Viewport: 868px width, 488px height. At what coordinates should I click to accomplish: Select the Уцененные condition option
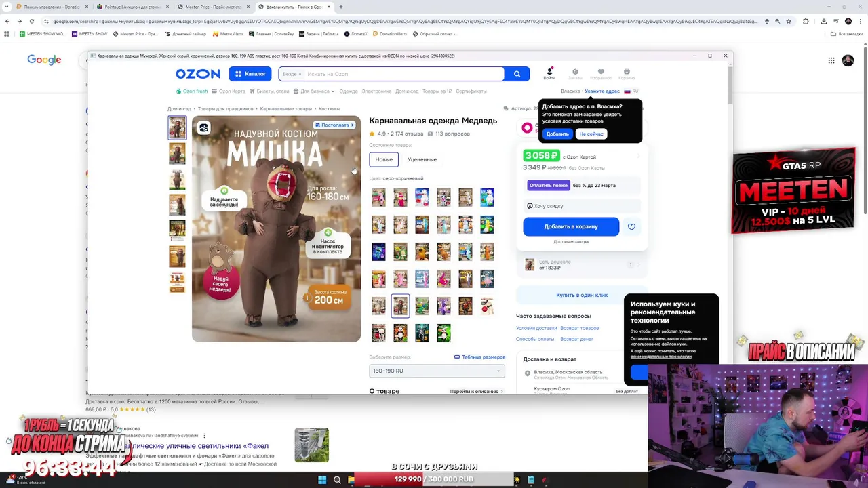tap(422, 159)
